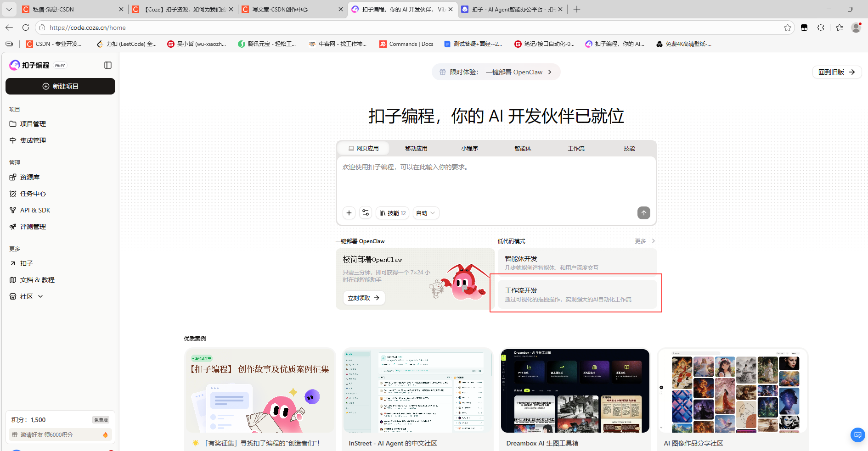Open Commands | Docs bookmark
The height and width of the screenshot is (451, 868).
(406, 44)
